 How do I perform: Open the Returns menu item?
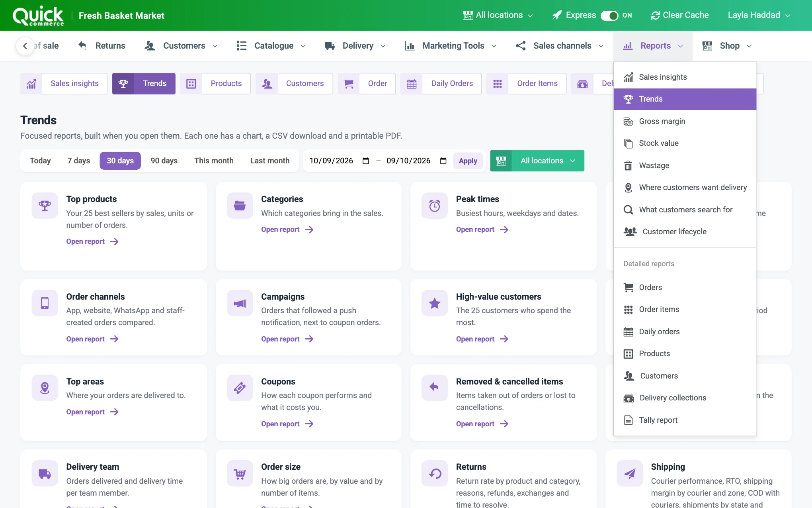point(102,46)
